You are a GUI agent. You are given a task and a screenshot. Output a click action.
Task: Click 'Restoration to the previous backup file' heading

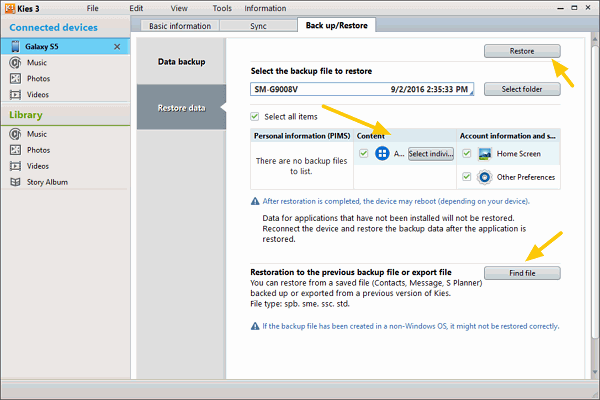pos(351,272)
